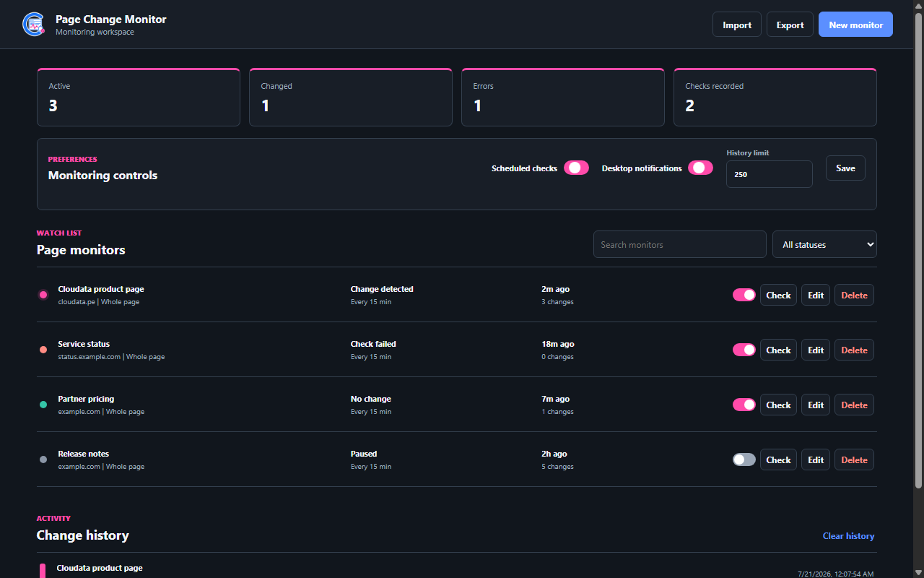Delete the Partner pricing monitor
The width and height of the screenshot is (924, 578).
pyautogui.click(x=854, y=405)
